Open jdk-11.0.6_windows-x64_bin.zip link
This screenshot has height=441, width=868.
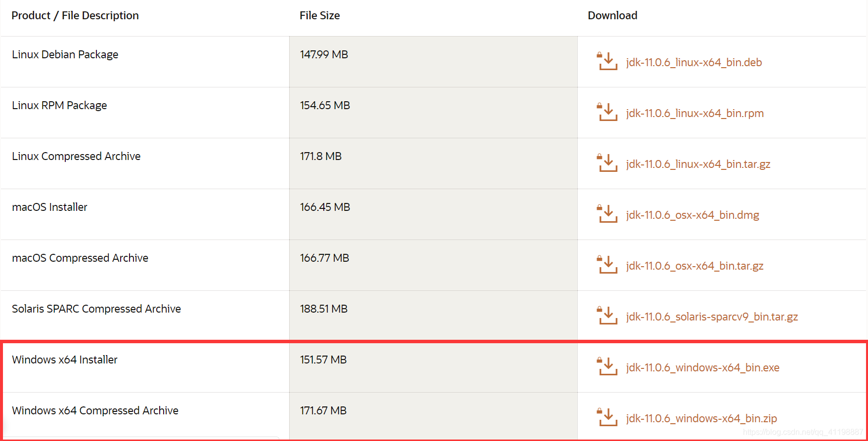[701, 419]
